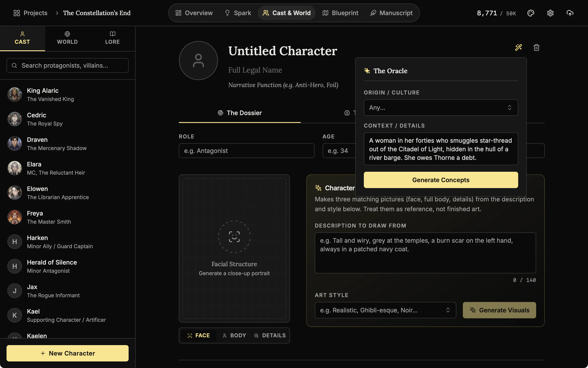Click sparkle icon beside The Oracle title

[367, 71]
